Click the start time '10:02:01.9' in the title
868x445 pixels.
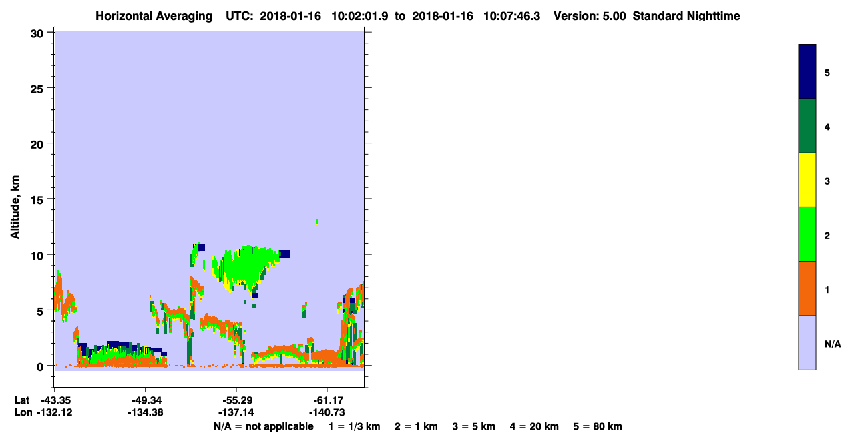[x=361, y=16]
